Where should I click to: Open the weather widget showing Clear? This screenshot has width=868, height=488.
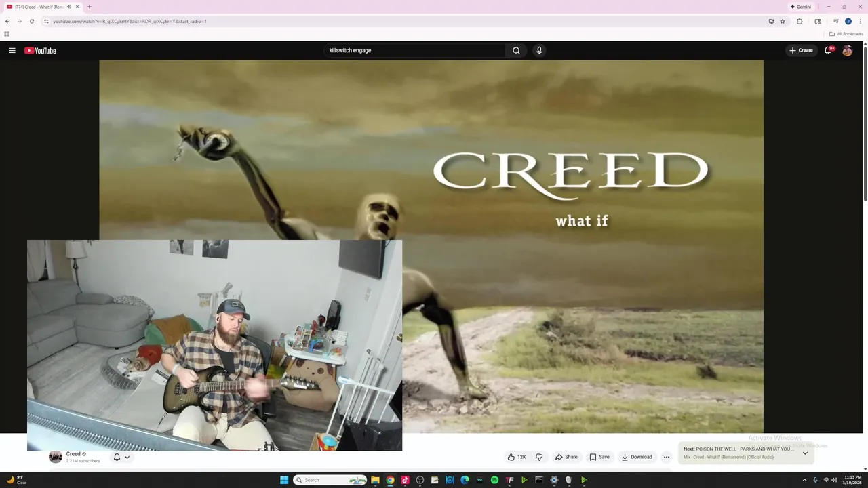point(16,480)
